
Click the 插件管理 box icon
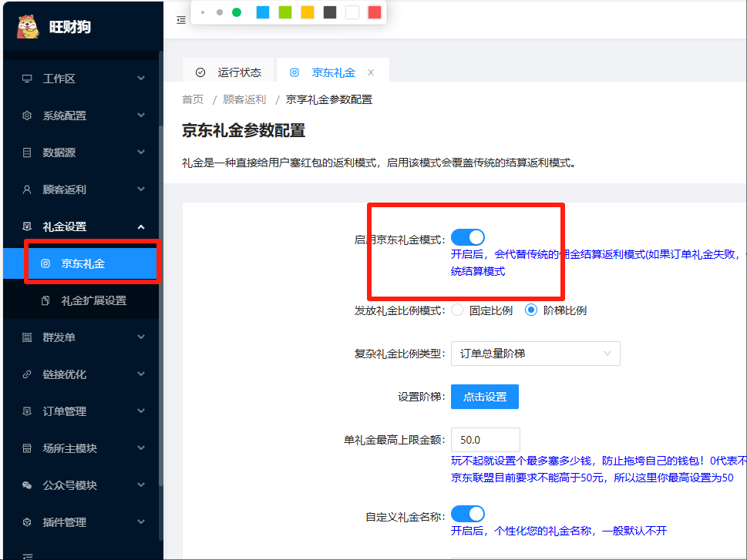(x=27, y=522)
